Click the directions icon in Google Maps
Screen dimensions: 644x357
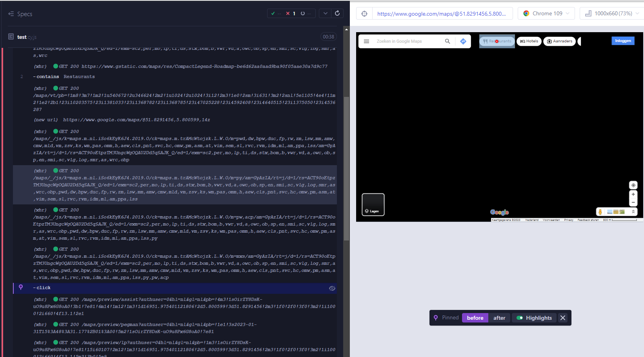pos(463,41)
